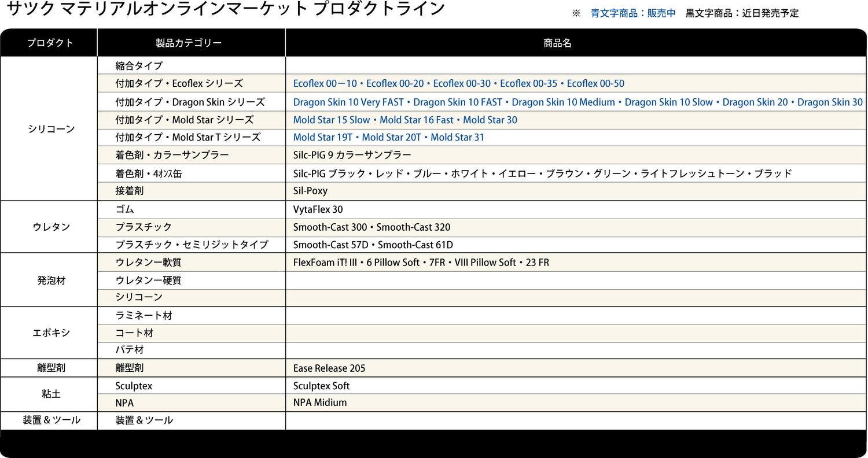868x458 pixels.
Task: Click the 製品カテゴリー column header
Action: pyautogui.click(x=189, y=43)
